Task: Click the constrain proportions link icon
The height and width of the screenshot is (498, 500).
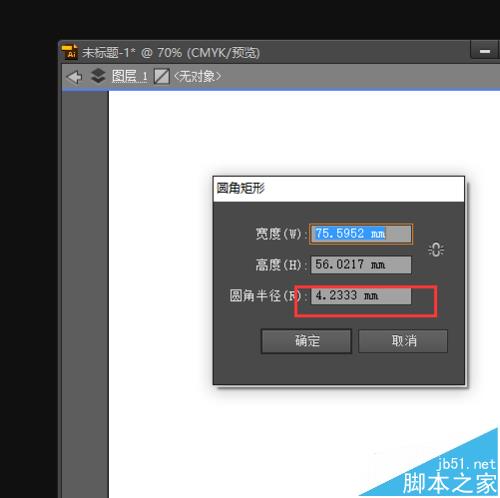Action: 436,250
